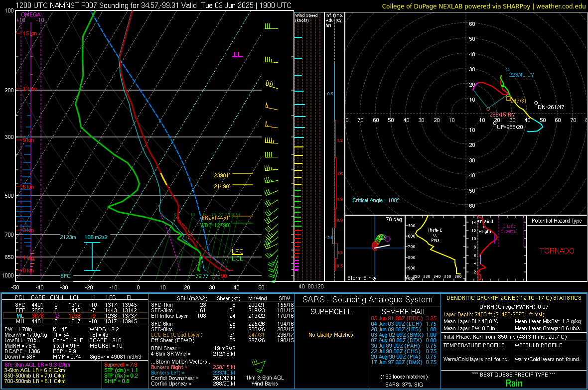The width and height of the screenshot is (588, 390).
Task: Click the Sfc-3km AGL LR = 9.3 C/km line
Action: point(37,365)
